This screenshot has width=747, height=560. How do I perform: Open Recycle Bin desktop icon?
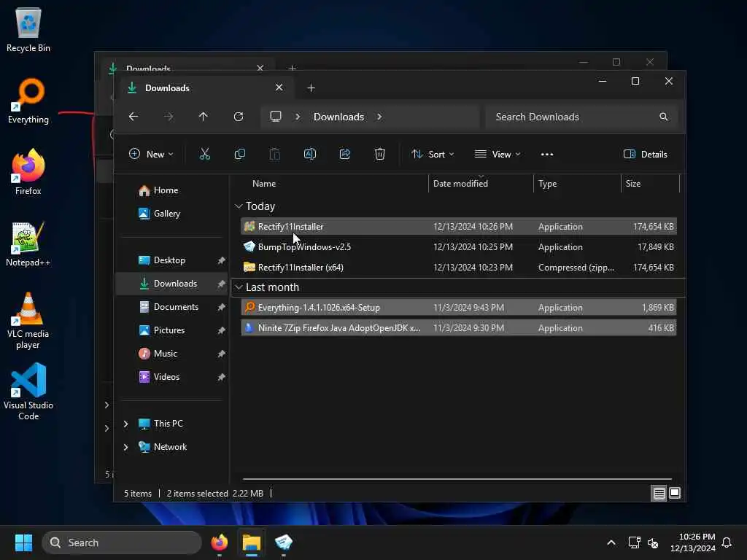pyautogui.click(x=28, y=29)
